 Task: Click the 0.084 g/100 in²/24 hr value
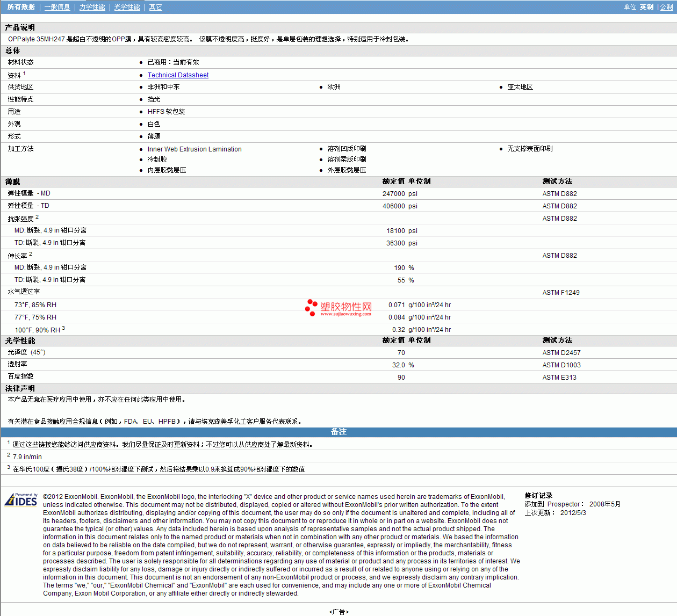[420, 317]
